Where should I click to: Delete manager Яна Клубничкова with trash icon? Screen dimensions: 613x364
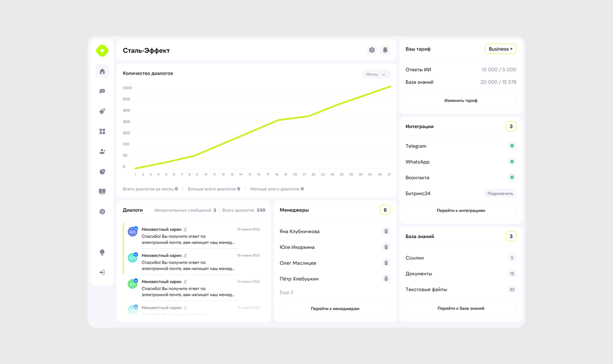point(386,231)
